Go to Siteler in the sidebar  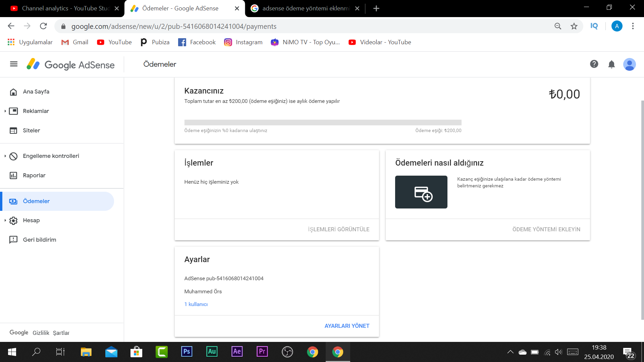pos(31,130)
